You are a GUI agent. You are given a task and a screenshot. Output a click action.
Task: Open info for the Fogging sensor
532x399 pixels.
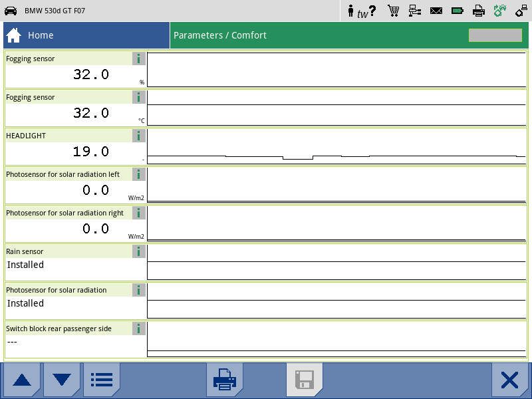point(138,59)
